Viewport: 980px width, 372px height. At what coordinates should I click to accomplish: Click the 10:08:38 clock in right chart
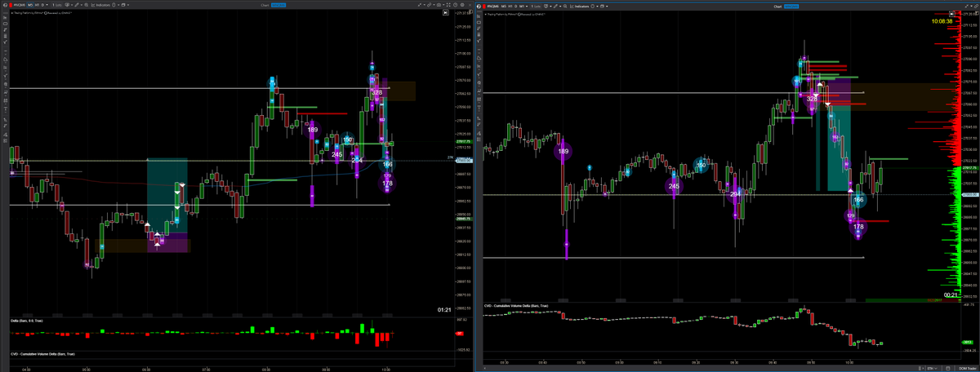coord(942,21)
